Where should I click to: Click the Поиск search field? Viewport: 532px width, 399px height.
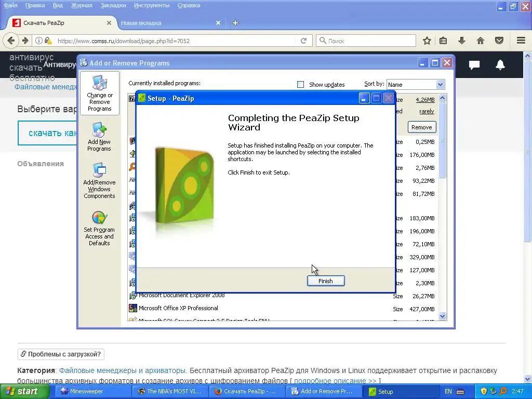pos(366,41)
